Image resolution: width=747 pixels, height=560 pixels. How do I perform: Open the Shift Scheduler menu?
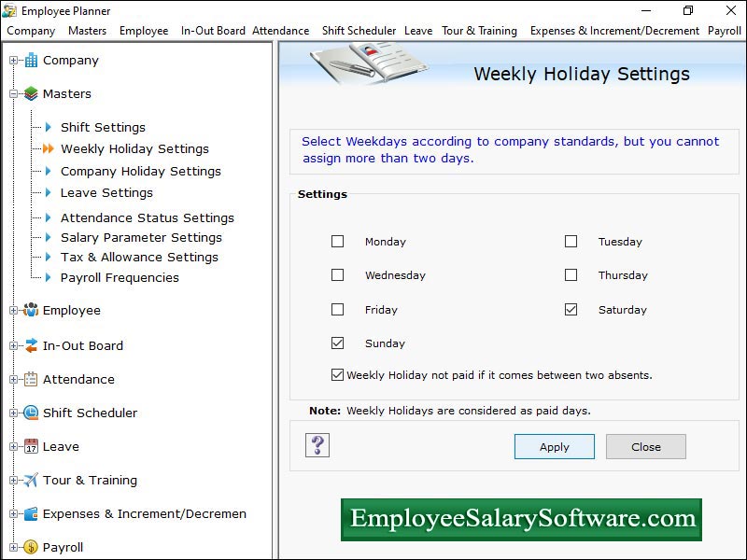click(x=359, y=31)
